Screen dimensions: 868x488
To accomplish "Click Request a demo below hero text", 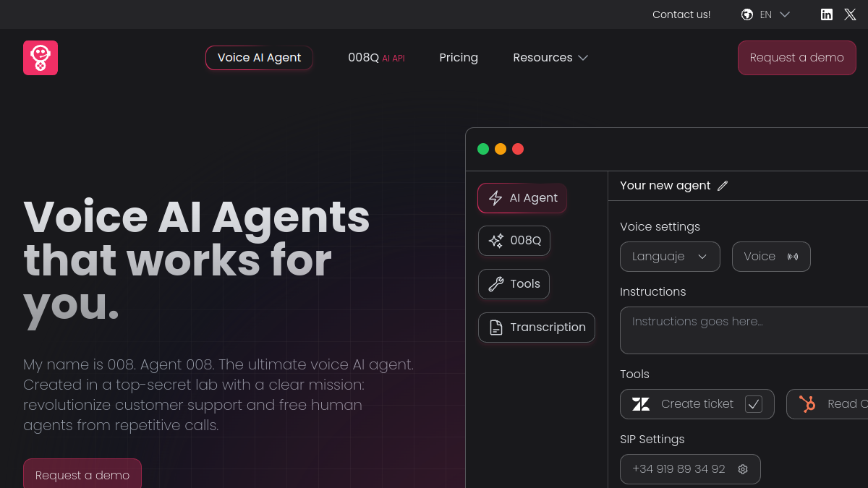I will pyautogui.click(x=82, y=474).
